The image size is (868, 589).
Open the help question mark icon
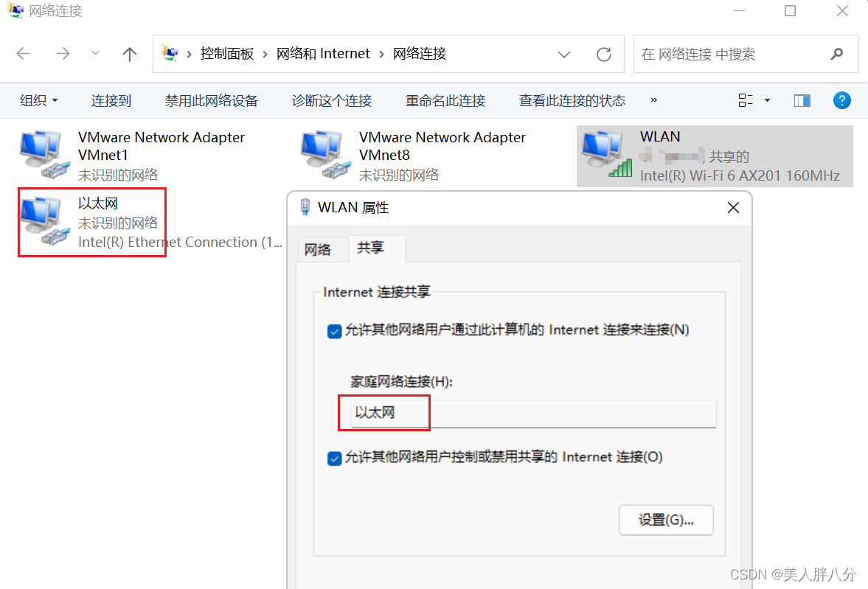841,100
